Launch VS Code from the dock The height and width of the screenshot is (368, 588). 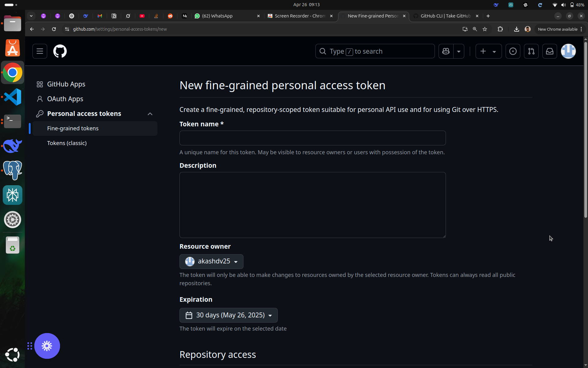tap(13, 97)
